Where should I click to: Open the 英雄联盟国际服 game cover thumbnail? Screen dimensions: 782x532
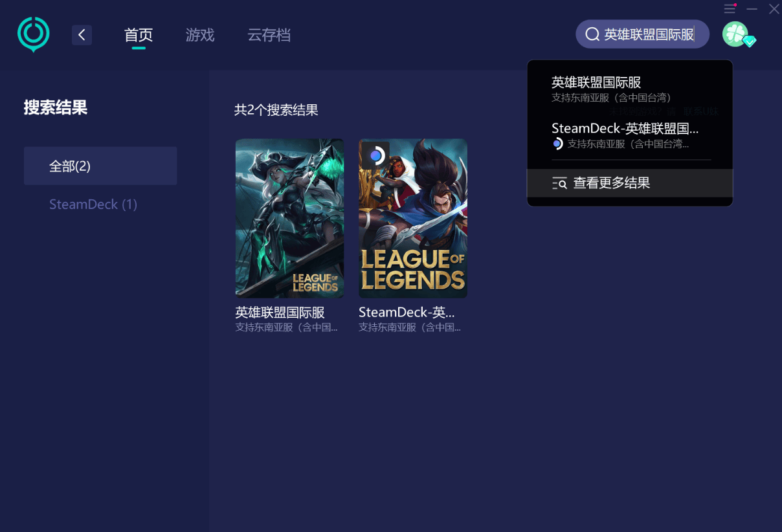[289, 218]
